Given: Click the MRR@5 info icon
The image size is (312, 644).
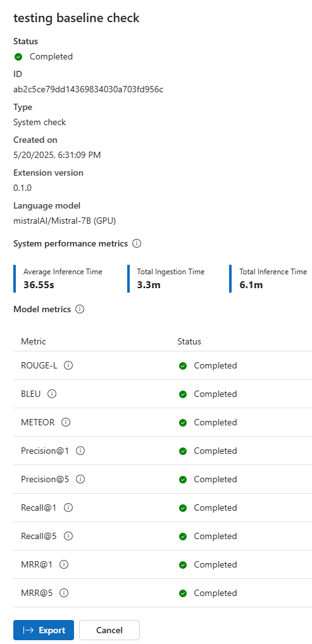Looking at the screenshot, I should pos(64,593).
